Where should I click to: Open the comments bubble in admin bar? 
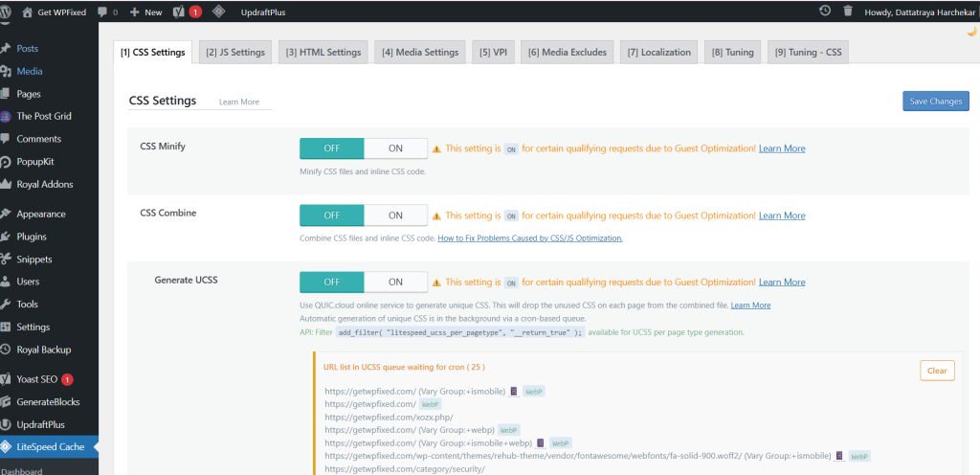[101, 11]
